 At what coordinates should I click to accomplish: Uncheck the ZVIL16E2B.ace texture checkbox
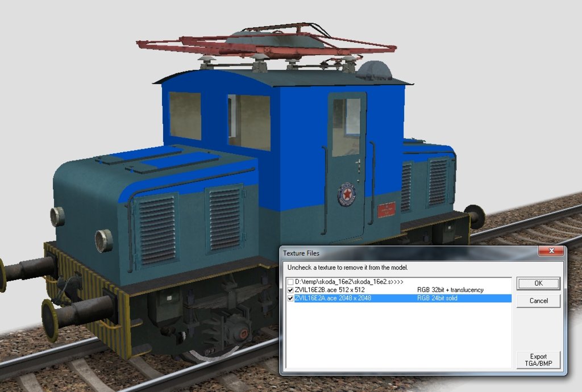point(290,290)
